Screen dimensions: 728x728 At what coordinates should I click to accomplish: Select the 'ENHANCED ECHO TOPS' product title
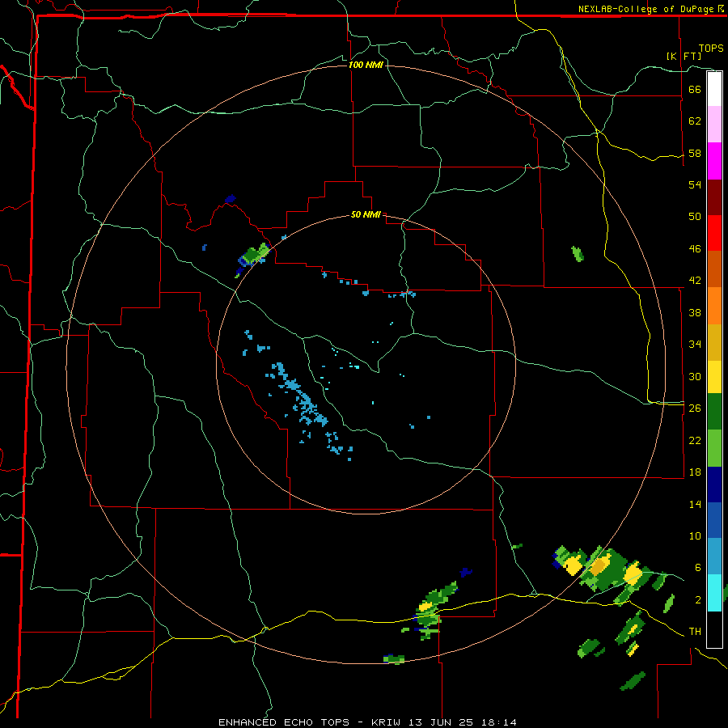[284, 722]
